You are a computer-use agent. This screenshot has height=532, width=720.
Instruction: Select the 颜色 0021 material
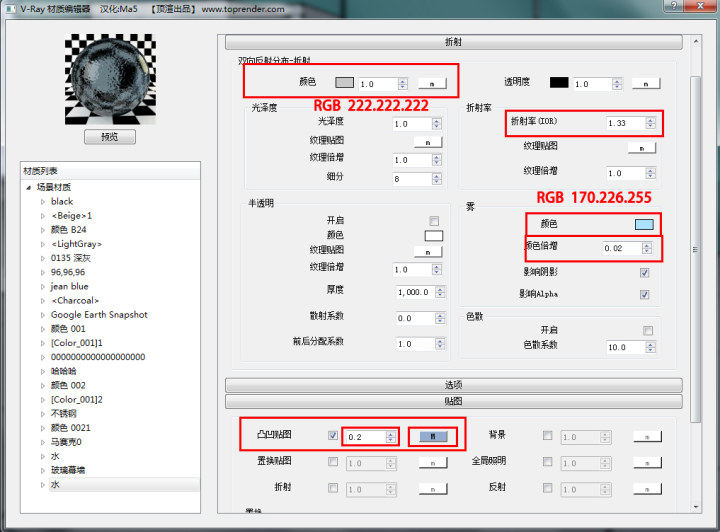pos(71,428)
